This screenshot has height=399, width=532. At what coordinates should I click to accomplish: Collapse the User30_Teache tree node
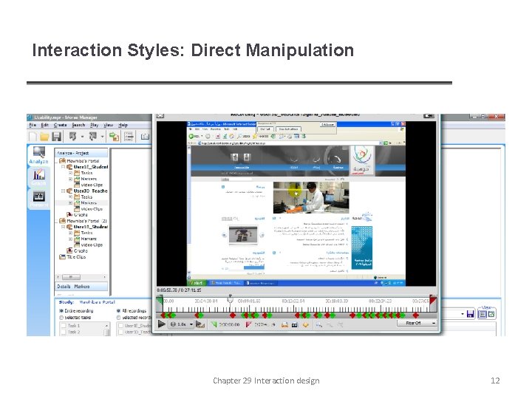pos(63,191)
